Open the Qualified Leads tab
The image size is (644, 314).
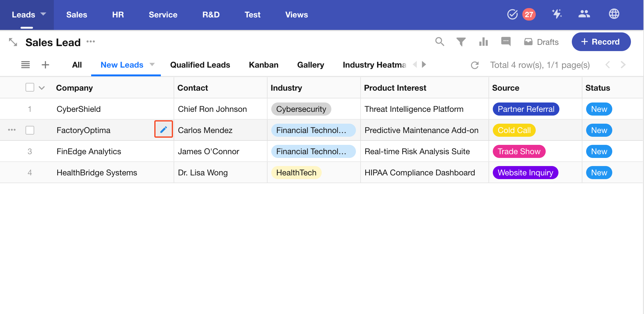click(200, 65)
